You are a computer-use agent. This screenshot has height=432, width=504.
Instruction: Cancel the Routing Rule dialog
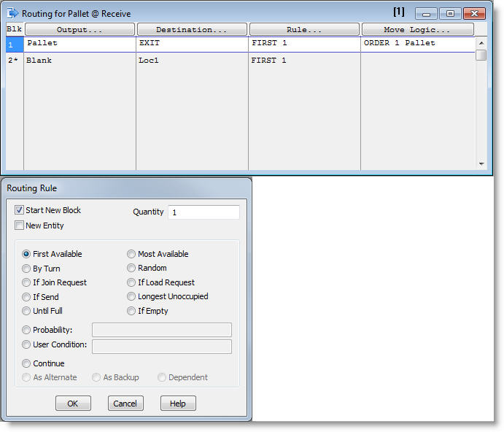click(x=125, y=404)
